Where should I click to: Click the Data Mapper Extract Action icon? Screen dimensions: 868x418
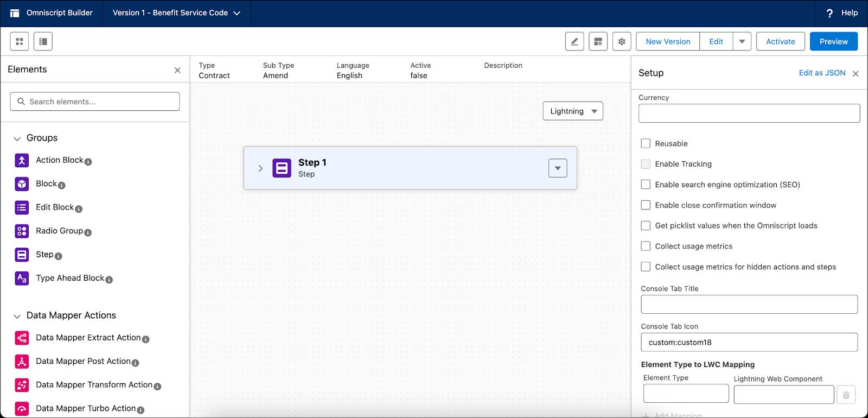pos(22,338)
